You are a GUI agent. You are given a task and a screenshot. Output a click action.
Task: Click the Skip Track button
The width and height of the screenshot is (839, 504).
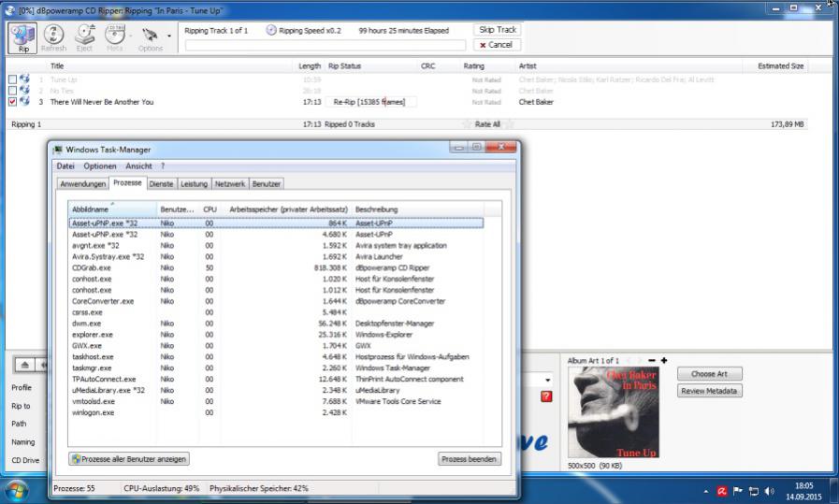pyautogui.click(x=498, y=30)
